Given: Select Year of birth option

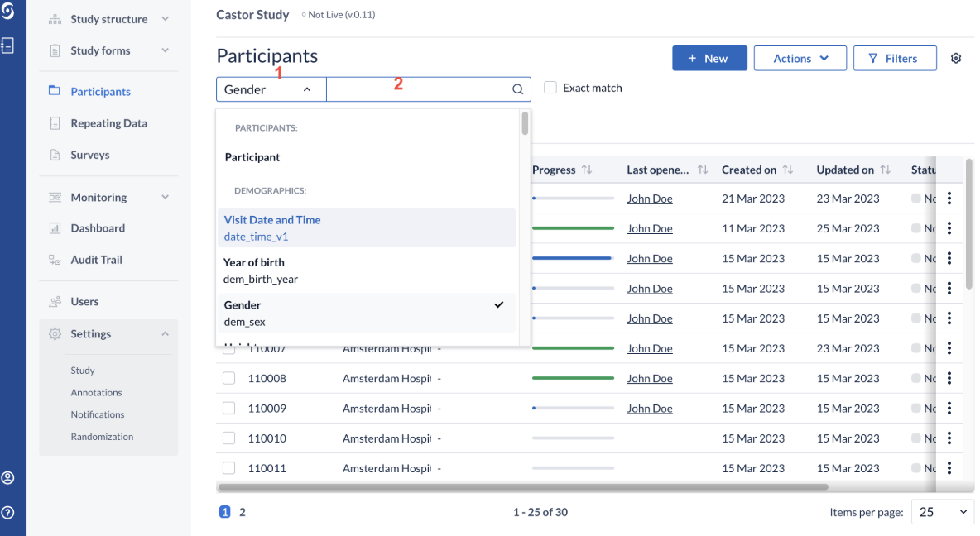Looking at the screenshot, I should pos(367,270).
